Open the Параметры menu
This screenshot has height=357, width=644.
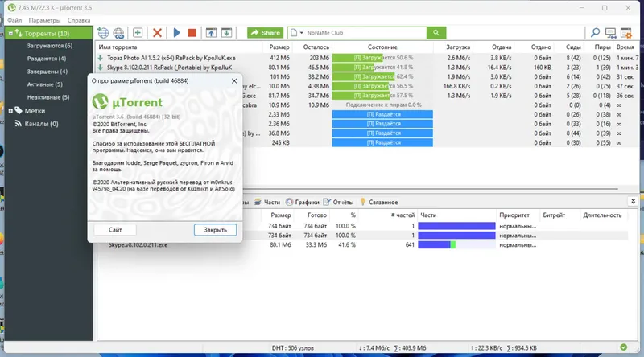(44, 20)
